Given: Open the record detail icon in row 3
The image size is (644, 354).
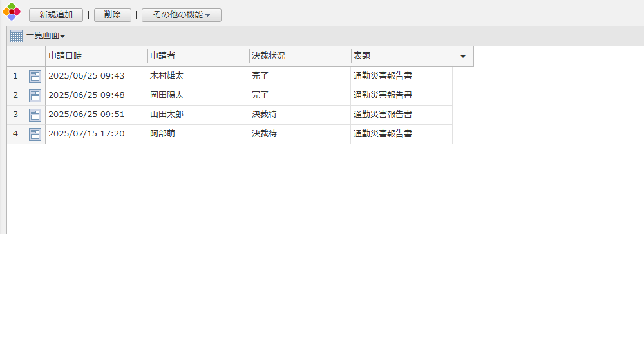Looking at the screenshot, I should pyautogui.click(x=35, y=115).
